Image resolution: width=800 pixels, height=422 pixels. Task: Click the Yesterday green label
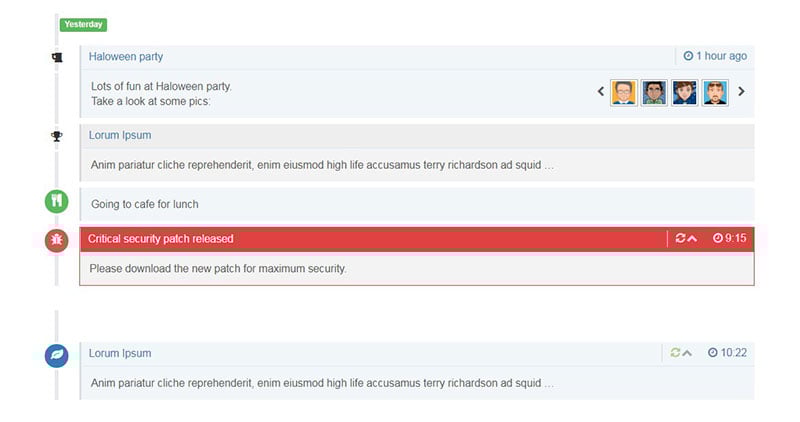click(83, 24)
